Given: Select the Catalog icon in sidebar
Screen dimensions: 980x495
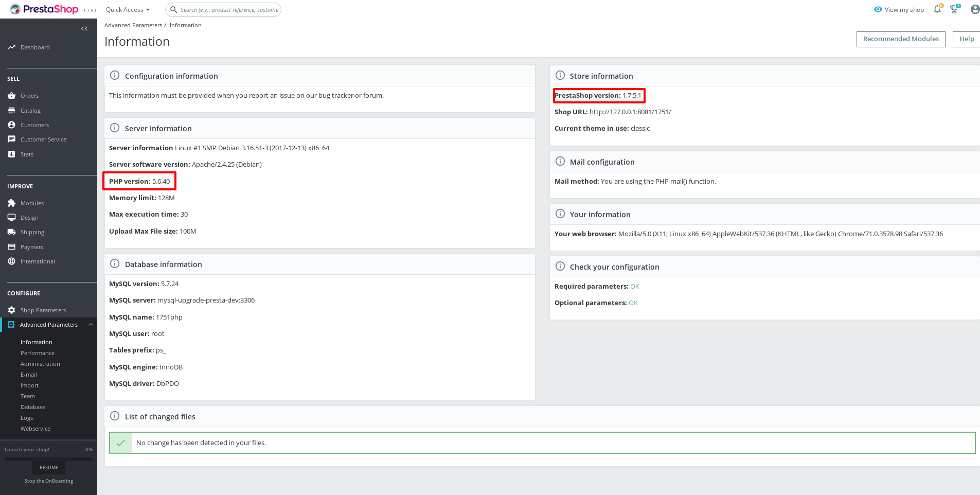Looking at the screenshot, I should coord(12,110).
